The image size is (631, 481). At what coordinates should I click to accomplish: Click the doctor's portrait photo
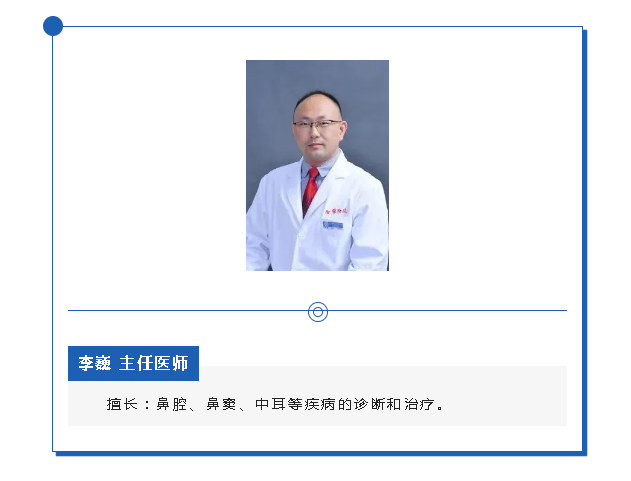click(317, 165)
